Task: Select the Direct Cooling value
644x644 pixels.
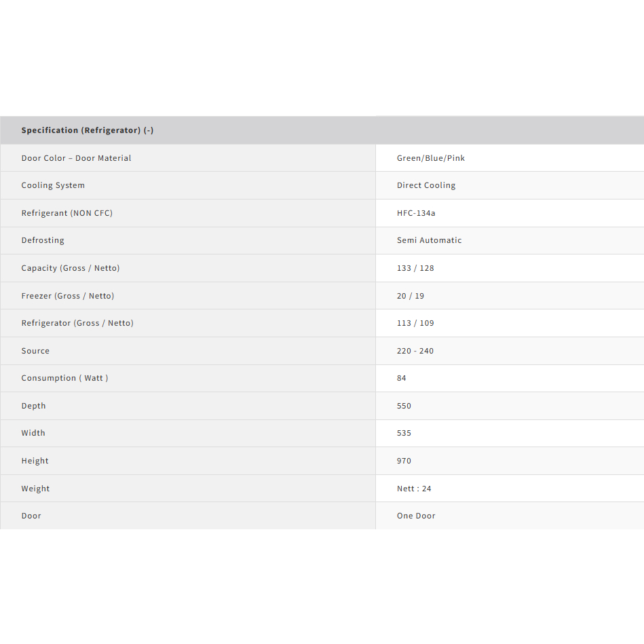Action: coord(426,185)
